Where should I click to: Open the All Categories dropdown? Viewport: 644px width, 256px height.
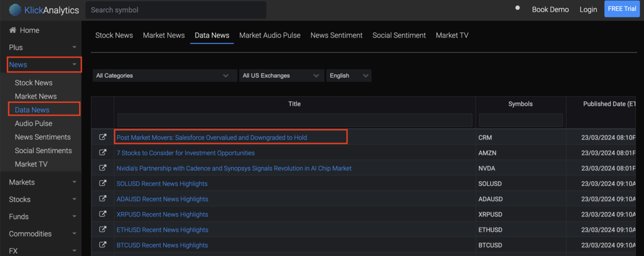164,75
